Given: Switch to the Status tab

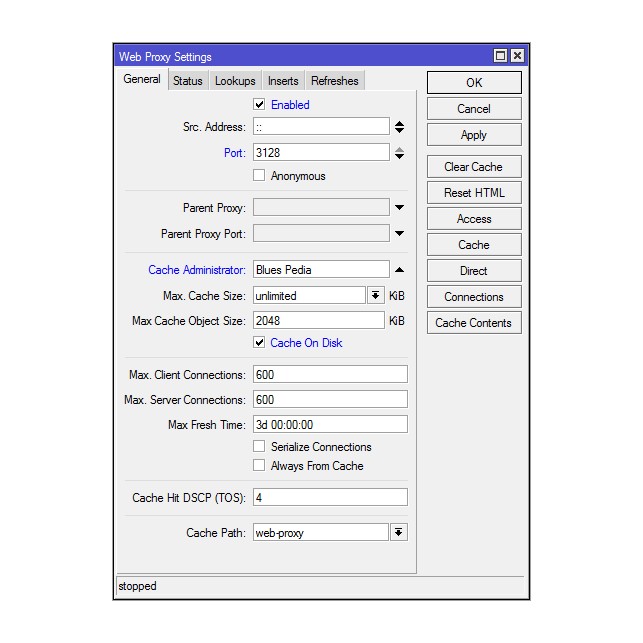Looking at the screenshot, I should pyautogui.click(x=187, y=81).
